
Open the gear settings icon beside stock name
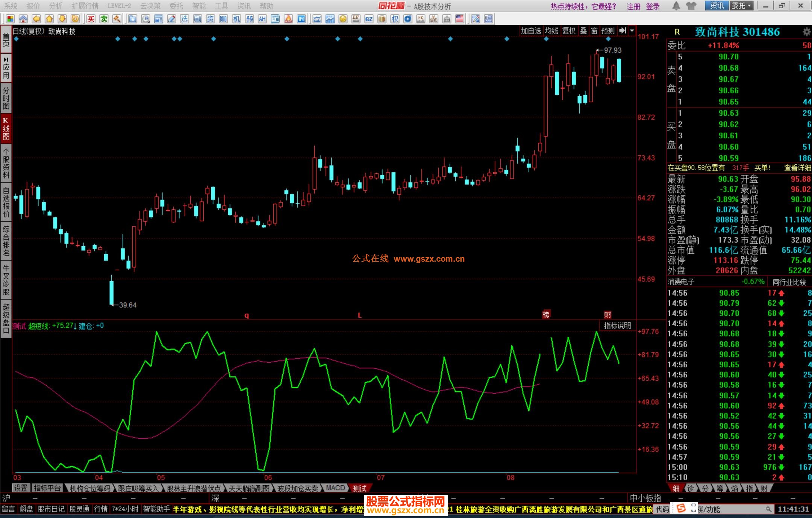point(806,32)
